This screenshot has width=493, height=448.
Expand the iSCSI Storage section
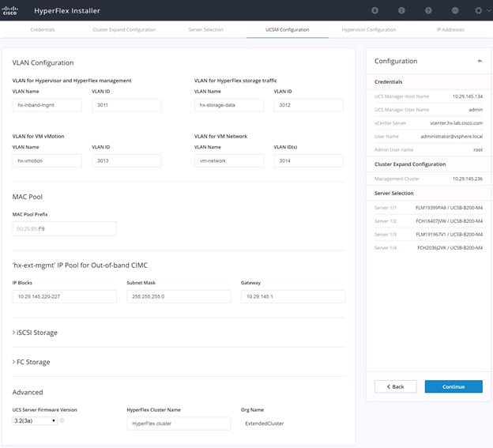[x=35, y=333]
